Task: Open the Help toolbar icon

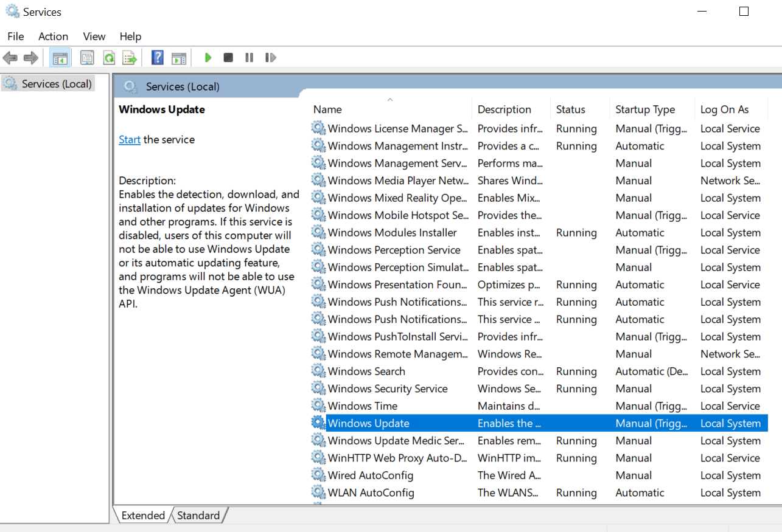Action: [158, 58]
